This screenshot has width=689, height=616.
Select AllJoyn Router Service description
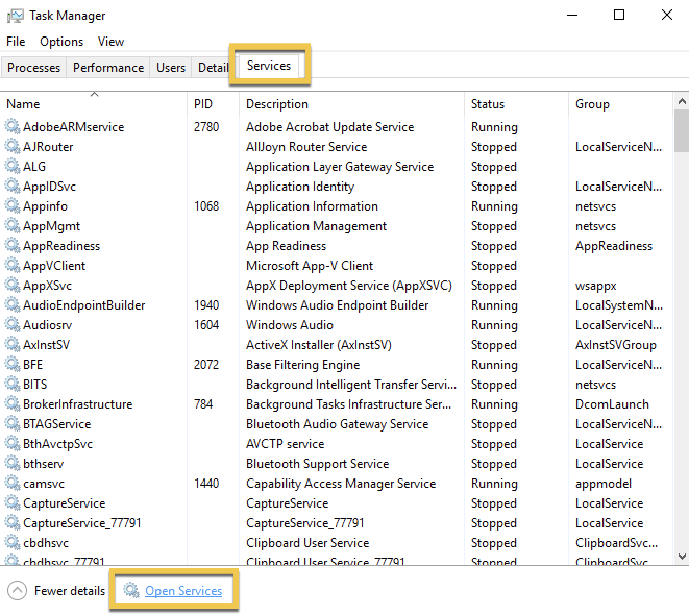[x=306, y=147]
